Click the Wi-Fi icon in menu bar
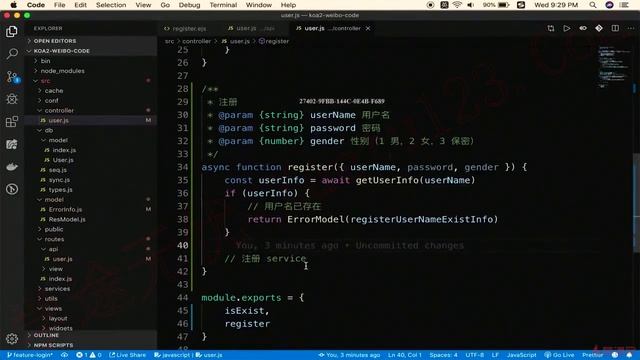The image size is (640, 360). 457,5
